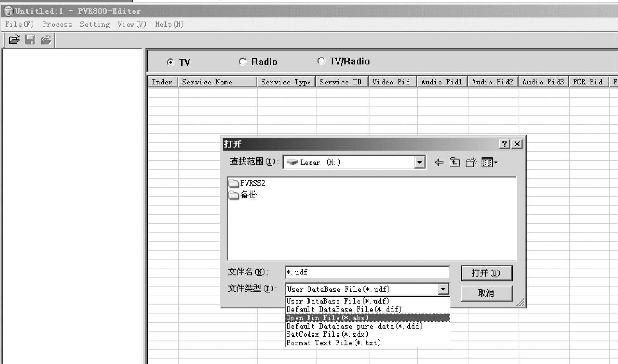Screen dimensions: 618x364
Task: Click the Index column header
Action: [163, 82]
